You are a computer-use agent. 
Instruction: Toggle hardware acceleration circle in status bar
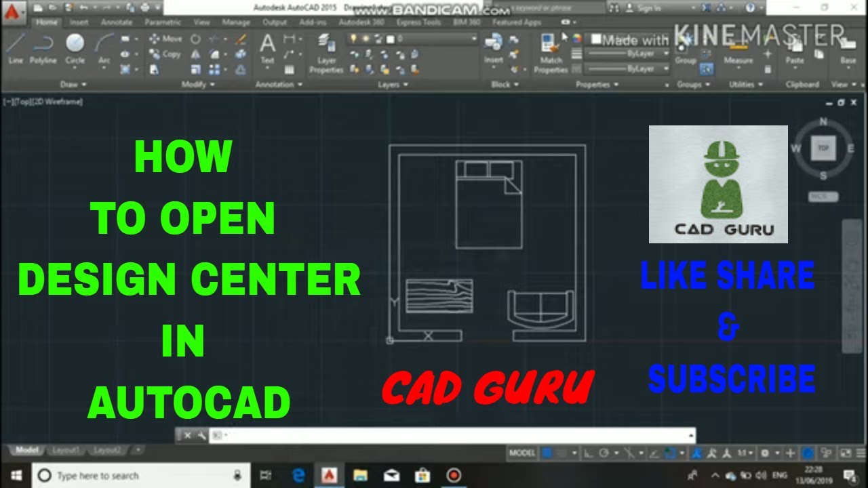808,453
